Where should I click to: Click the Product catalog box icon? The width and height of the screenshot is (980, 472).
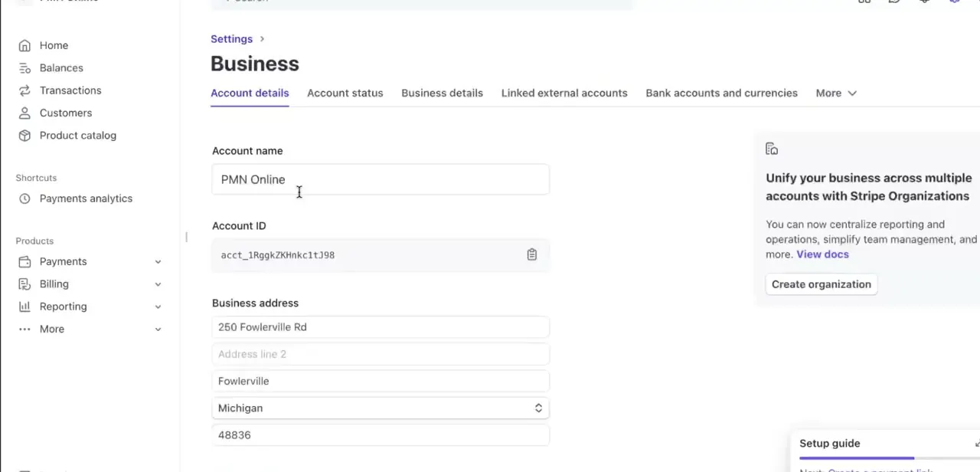[x=24, y=136]
